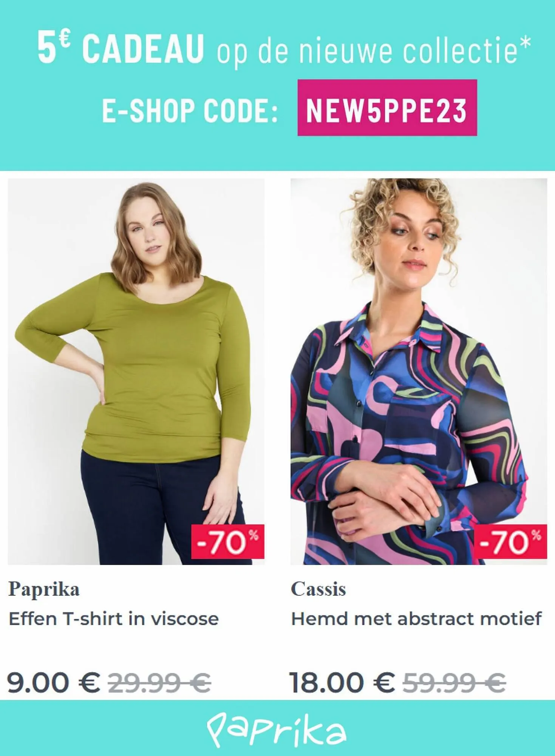This screenshot has height=756, width=555.
Task: Click the '5€ CADEAU' headline text
Action: coord(121,48)
